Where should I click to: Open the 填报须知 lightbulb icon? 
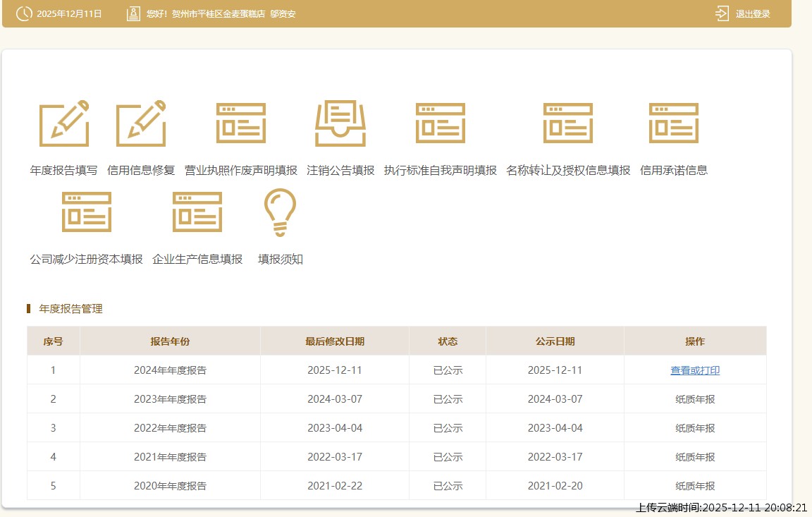coord(280,212)
